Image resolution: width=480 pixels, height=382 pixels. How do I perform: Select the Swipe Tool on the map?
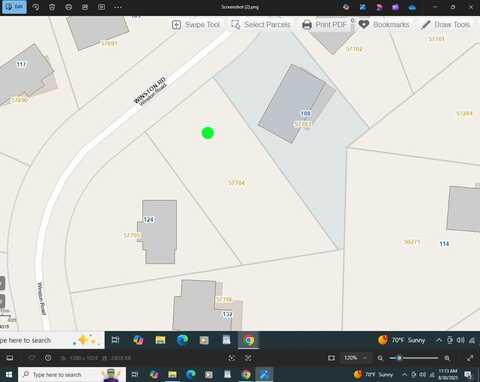pos(196,25)
